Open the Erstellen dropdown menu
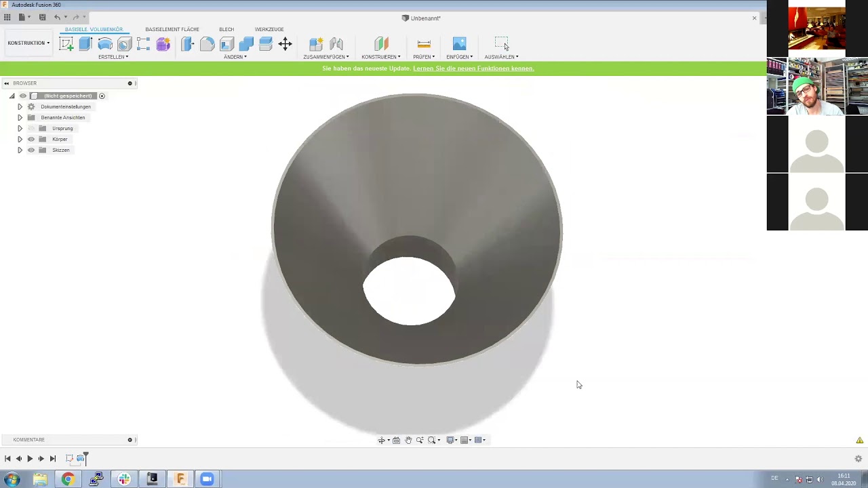The image size is (868, 488). pyautogui.click(x=113, y=57)
